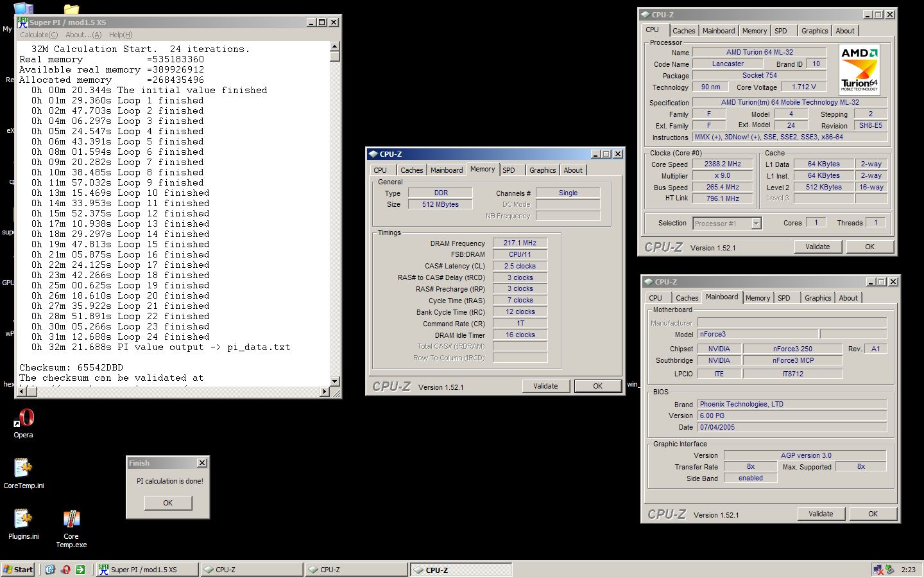
Task: Open the About tab in the Mainboard CPU-Z window
Action: tap(848, 298)
